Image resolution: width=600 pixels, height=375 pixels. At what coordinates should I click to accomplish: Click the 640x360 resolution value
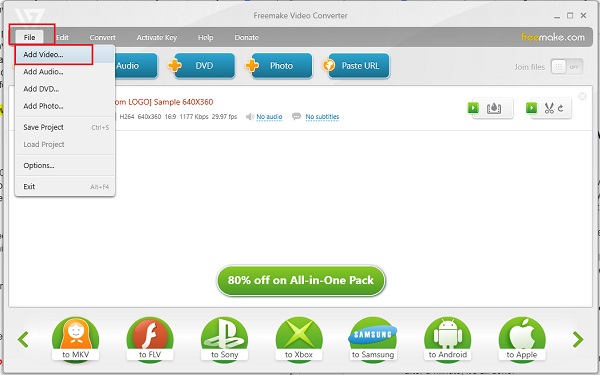click(x=149, y=116)
